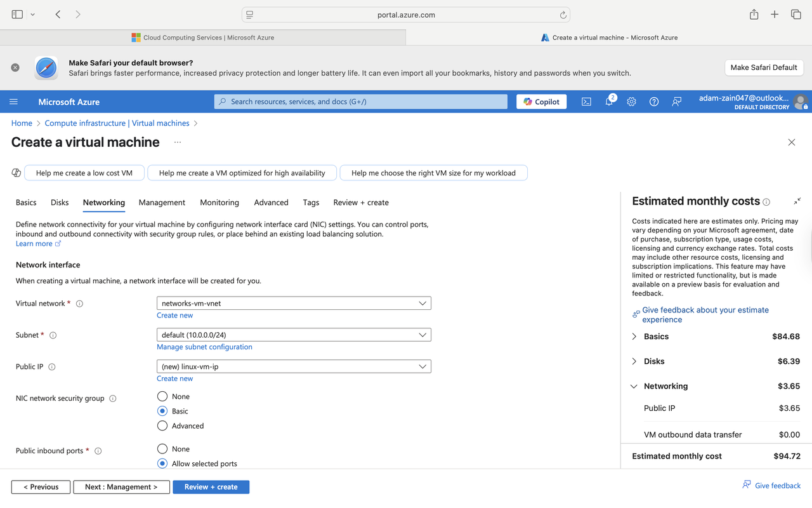Open the Public IP dropdown
The width and height of the screenshot is (812, 508).
click(x=294, y=366)
